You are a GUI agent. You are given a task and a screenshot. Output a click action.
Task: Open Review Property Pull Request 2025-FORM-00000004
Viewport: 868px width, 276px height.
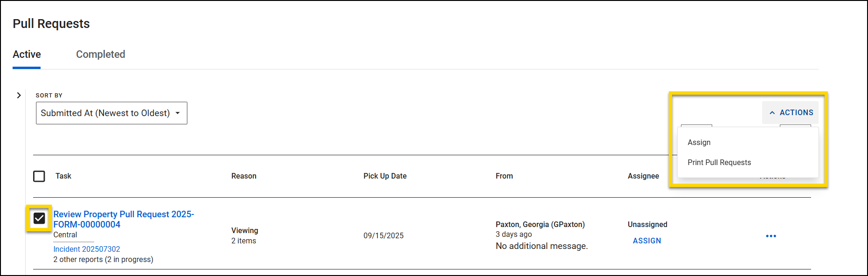pos(124,219)
